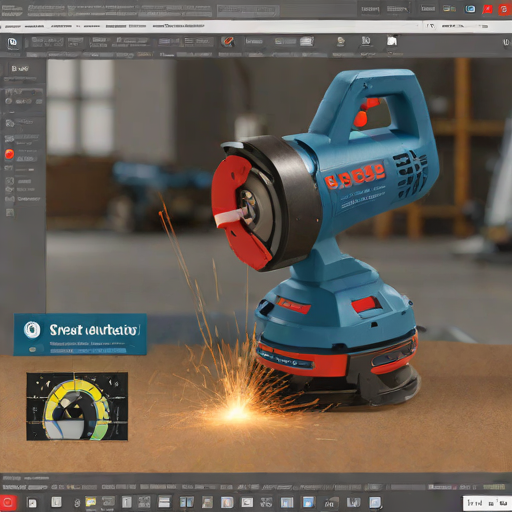512x512 pixels.
Task: Click the white rounded-square icon starting the toolbar
Action: tap(13, 42)
